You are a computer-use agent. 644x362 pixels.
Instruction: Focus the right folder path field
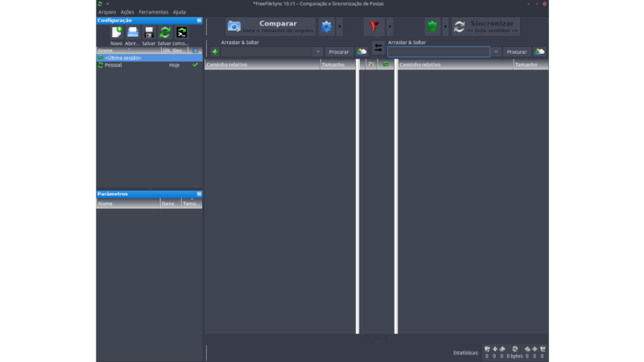pos(439,51)
